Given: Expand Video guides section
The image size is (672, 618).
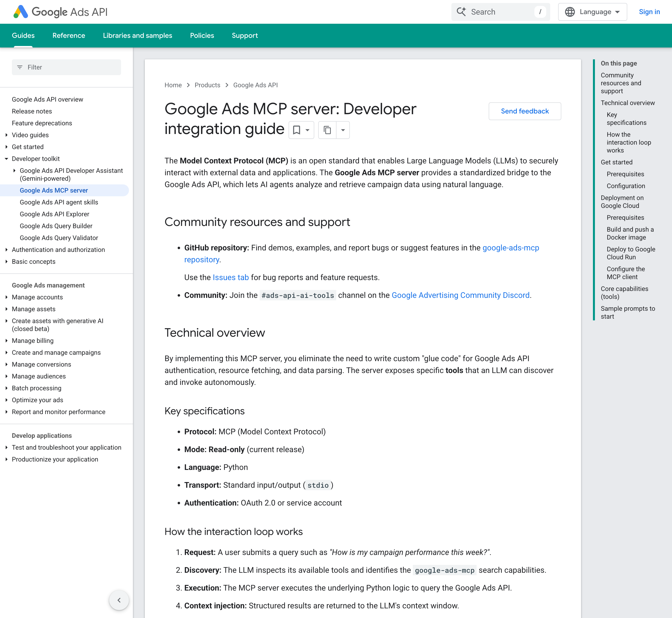Looking at the screenshot, I should (6, 135).
